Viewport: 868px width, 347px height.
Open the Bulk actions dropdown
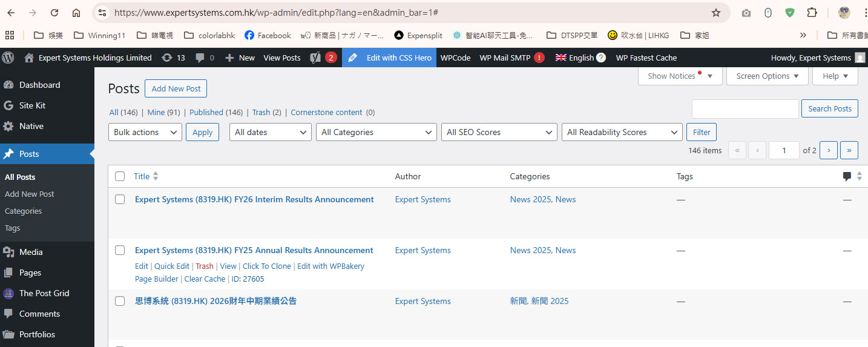(x=145, y=132)
